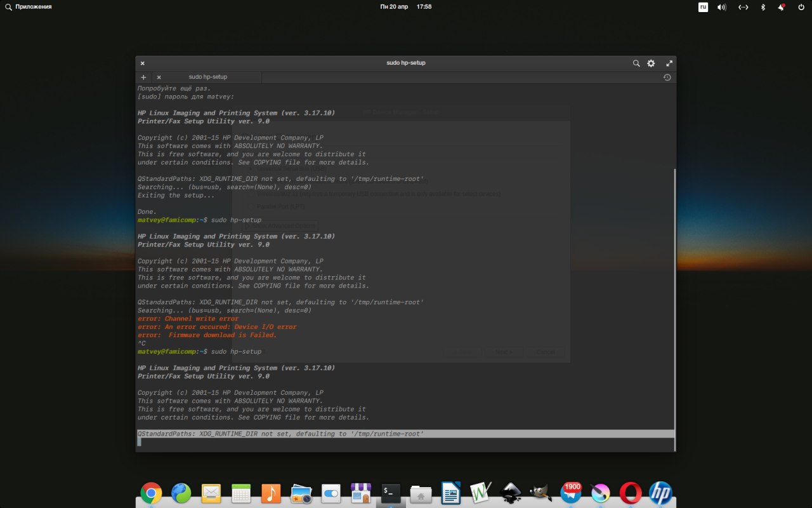Click 'Exiting the setup...' line
Image resolution: width=812 pixels, height=508 pixels.
pos(176,196)
